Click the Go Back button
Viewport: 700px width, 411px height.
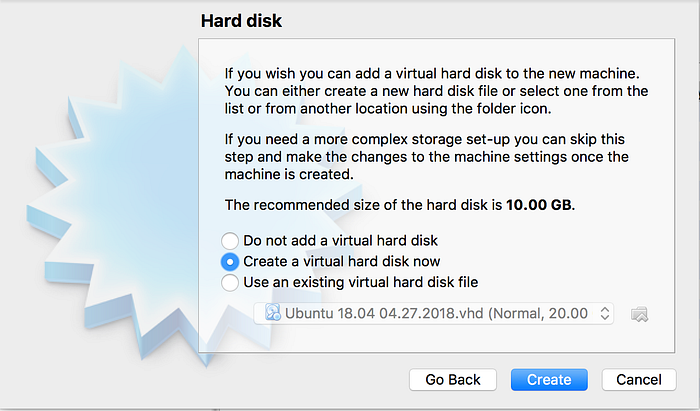[x=453, y=380]
